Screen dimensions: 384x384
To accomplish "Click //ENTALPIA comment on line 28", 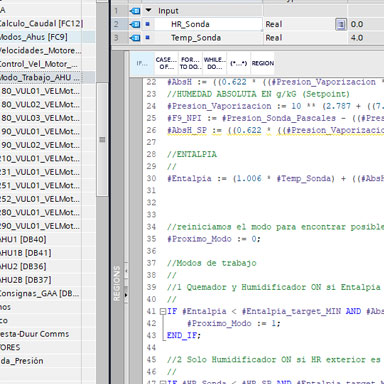I will coord(192,154).
